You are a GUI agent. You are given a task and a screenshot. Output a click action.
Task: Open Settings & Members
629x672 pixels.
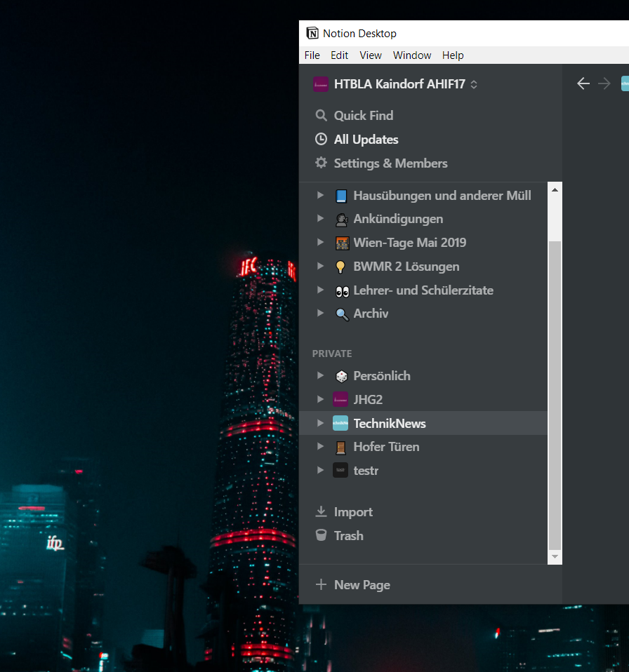click(390, 163)
